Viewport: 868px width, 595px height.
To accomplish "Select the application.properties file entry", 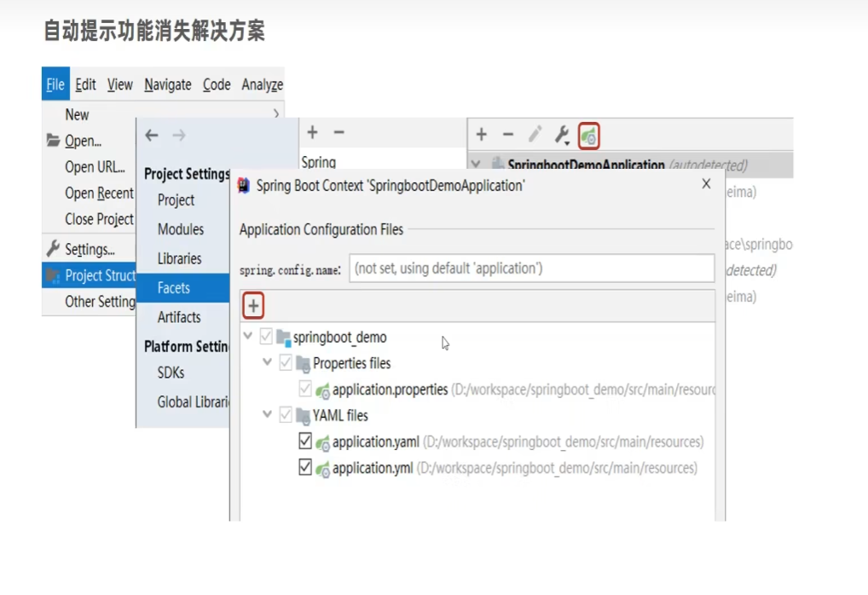I will [390, 390].
